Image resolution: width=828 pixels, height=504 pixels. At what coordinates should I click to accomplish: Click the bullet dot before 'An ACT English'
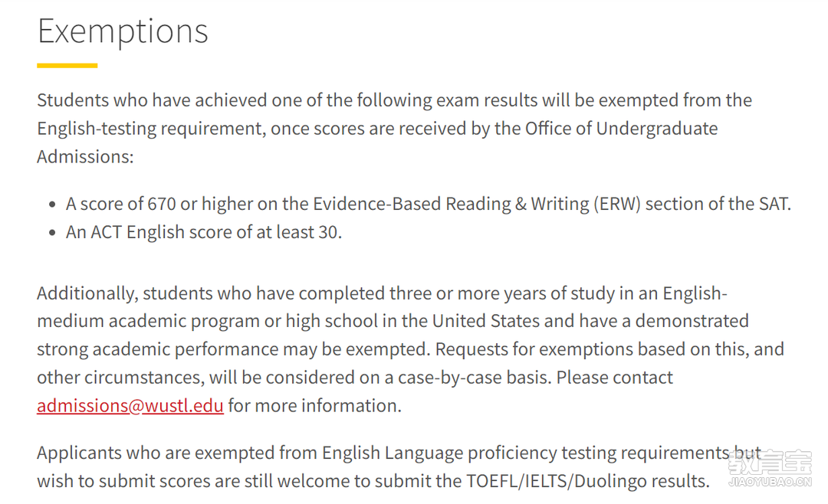(x=52, y=233)
